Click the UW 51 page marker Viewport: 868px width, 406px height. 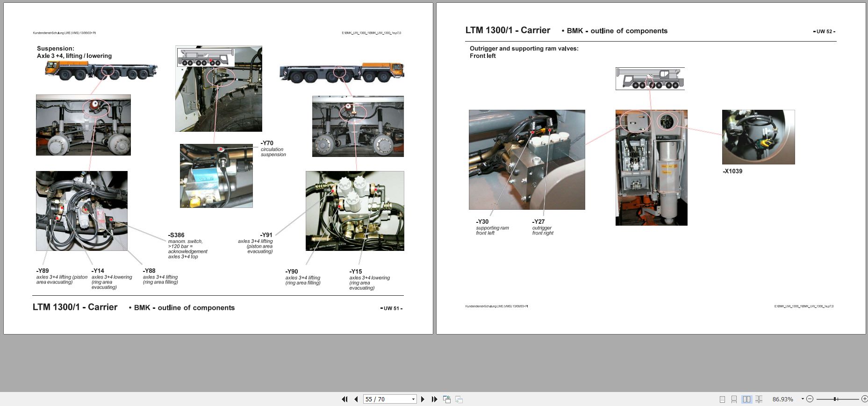392,308
